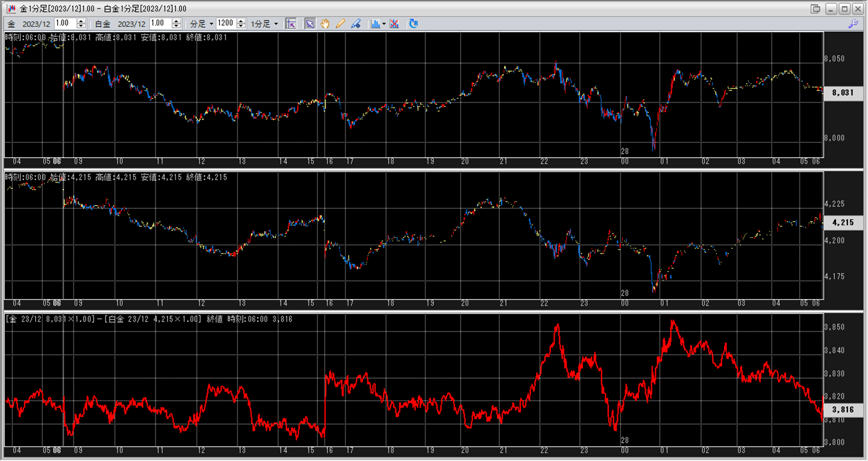Image resolution: width=868 pixels, height=461 pixels.
Task: Expand the 分足 chart type dropdown
Action: (211, 24)
